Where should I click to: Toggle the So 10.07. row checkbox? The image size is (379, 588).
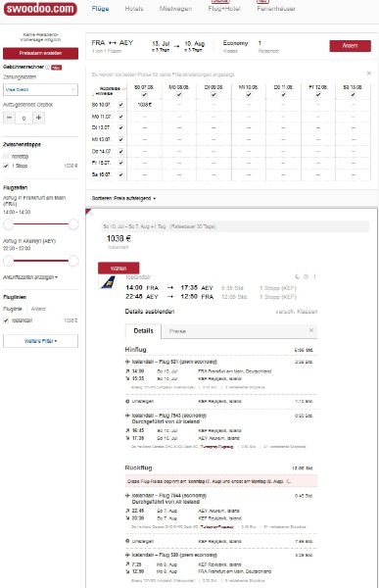[120, 105]
